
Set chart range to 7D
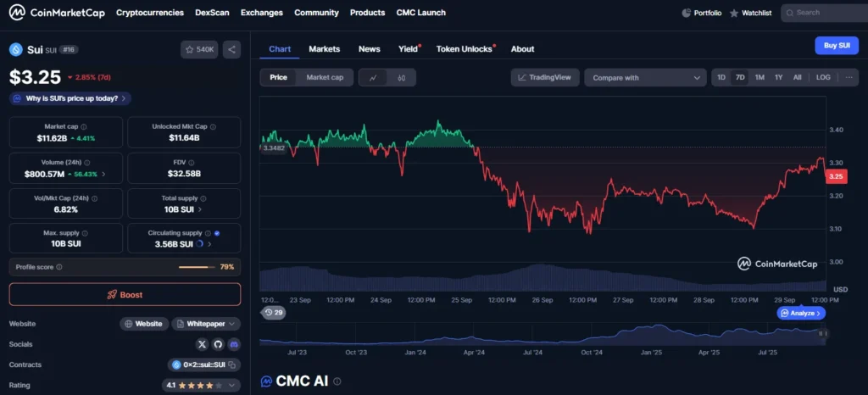point(740,77)
